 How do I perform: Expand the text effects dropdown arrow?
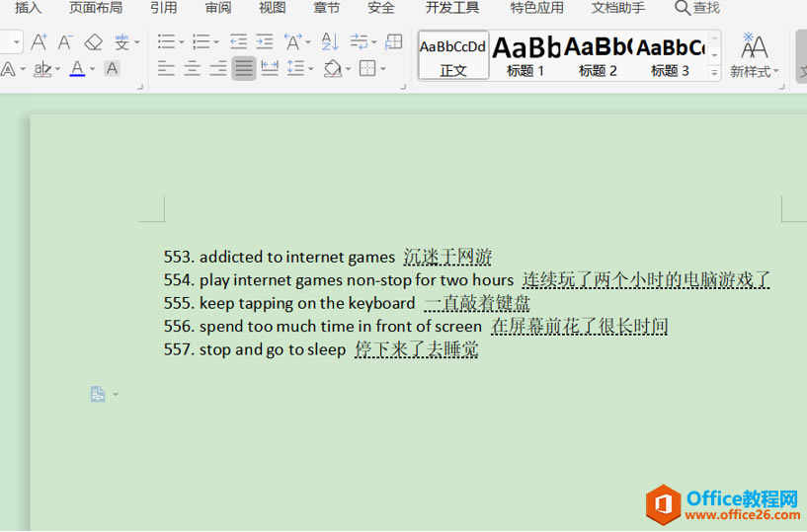(x=23, y=69)
